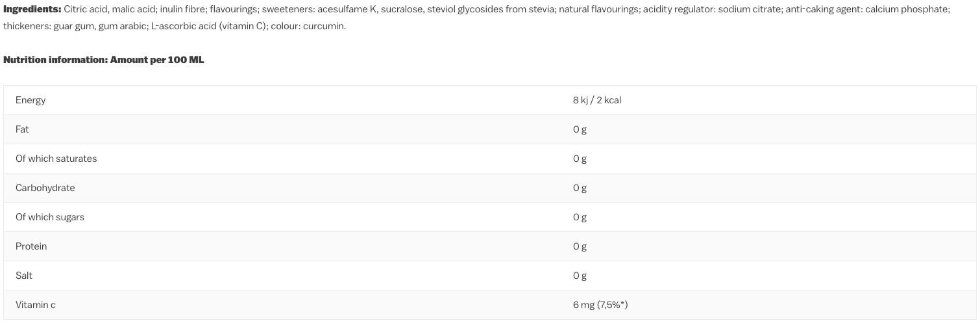Viewport: 980px width, 323px height.
Task: Select the Energy row label
Action: click(x=31, y=100)
